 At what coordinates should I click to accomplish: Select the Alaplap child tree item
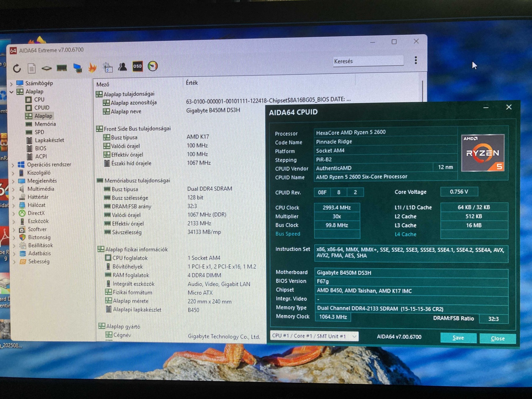(x=43, y=116)
